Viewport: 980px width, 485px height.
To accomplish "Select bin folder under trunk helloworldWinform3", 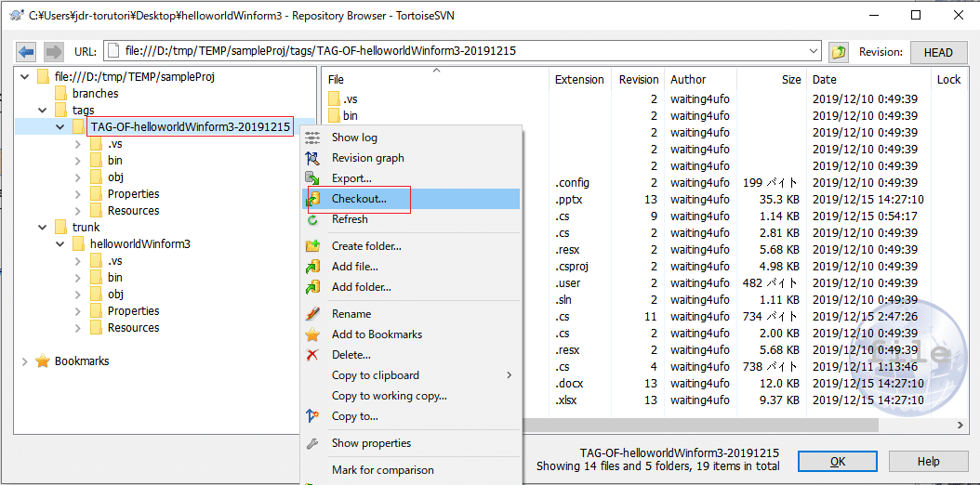I will coord(115,277).
